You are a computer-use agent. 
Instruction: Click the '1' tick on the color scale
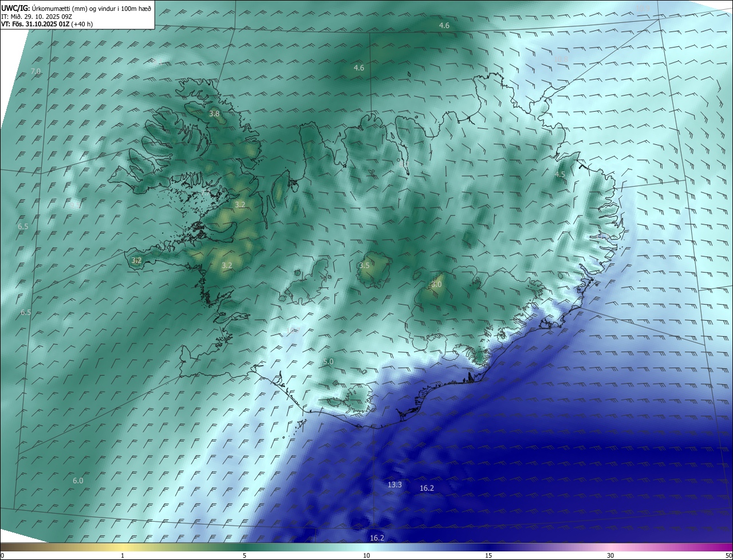[123, 555]
